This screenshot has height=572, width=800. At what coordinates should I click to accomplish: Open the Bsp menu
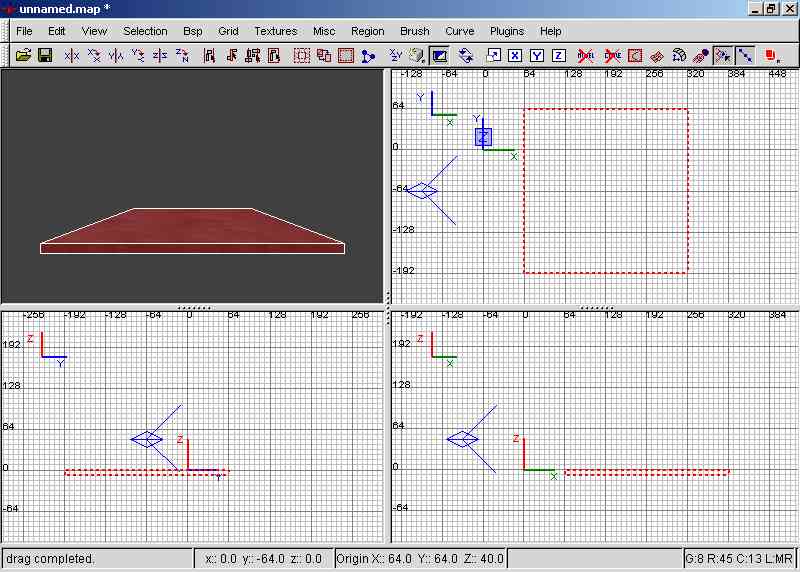[x=193, y=31]
